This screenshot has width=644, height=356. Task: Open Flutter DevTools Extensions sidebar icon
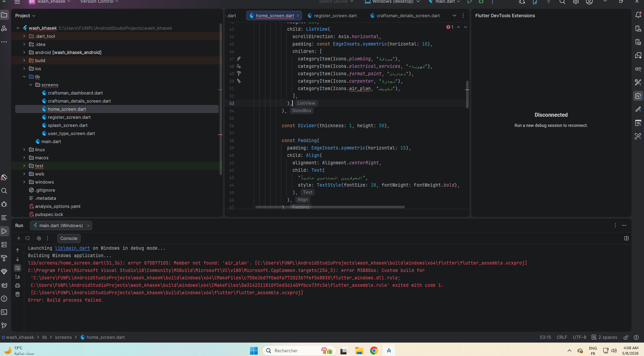click(x=638, y=96)
